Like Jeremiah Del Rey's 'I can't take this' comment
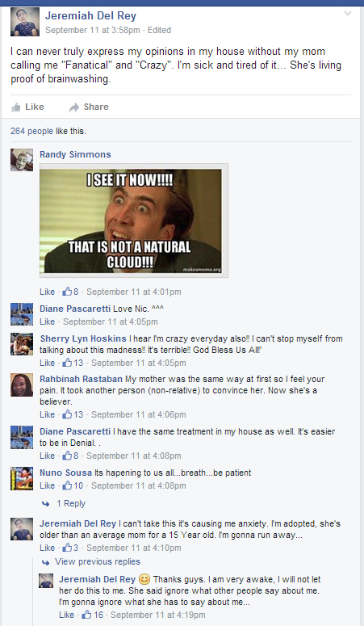Image resolution: width=364 pixels, height=626 pixels. point(47,548)
